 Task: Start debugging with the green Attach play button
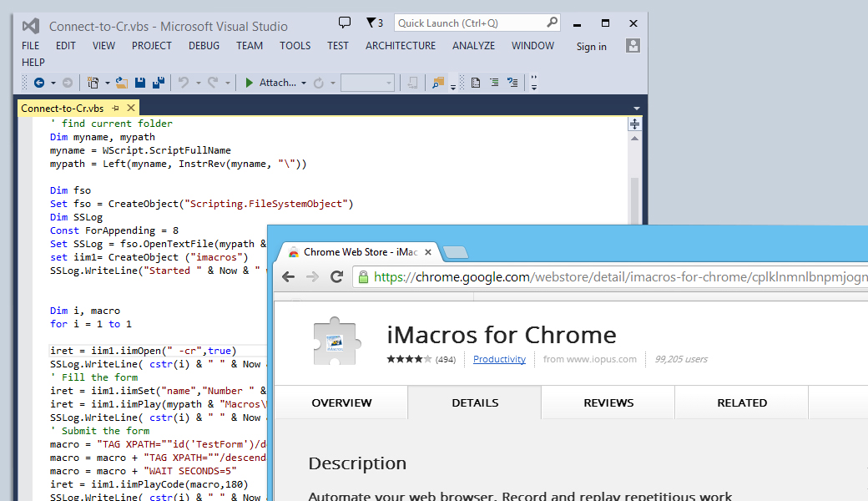(249, 83)
